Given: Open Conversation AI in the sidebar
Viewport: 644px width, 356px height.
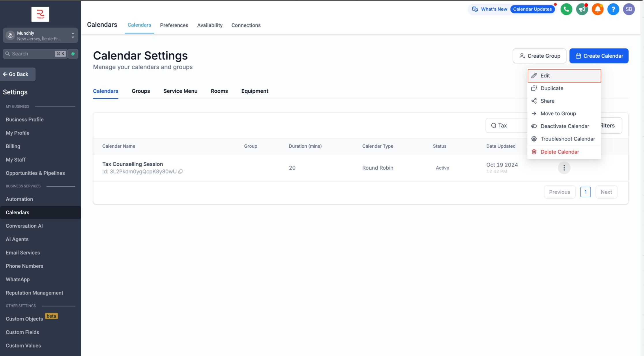Looking at the screenshot, I should click(24, 226).
